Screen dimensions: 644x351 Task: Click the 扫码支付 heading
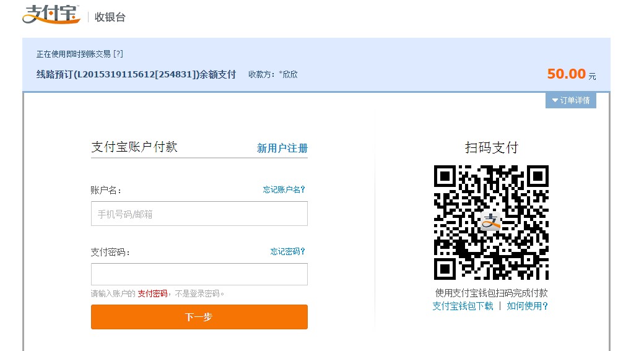492,147
